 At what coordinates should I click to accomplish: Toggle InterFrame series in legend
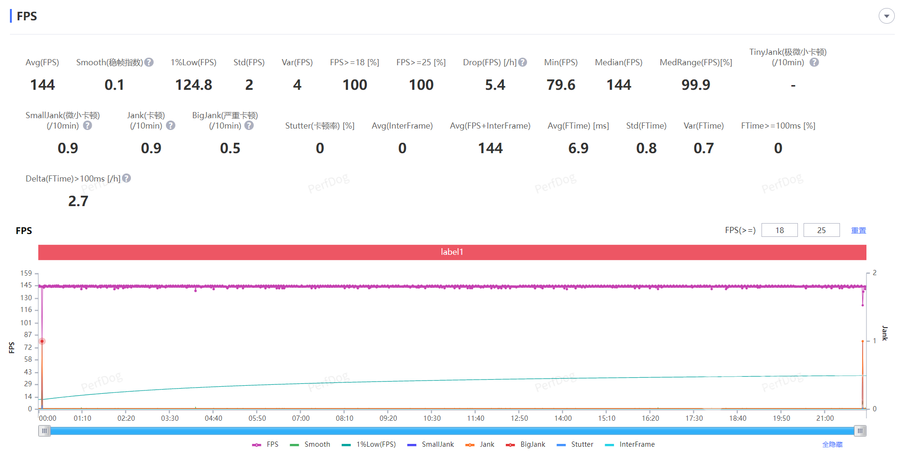click(630, 444)
